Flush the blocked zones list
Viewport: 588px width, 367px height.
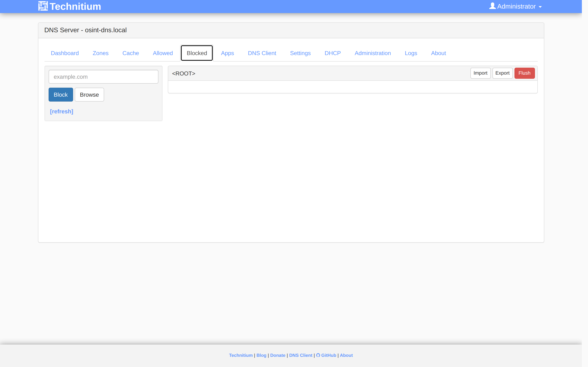point(524,73)
